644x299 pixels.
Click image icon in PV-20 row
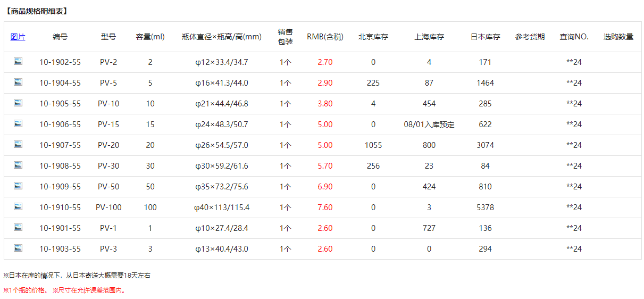click(x=18, y=145)
